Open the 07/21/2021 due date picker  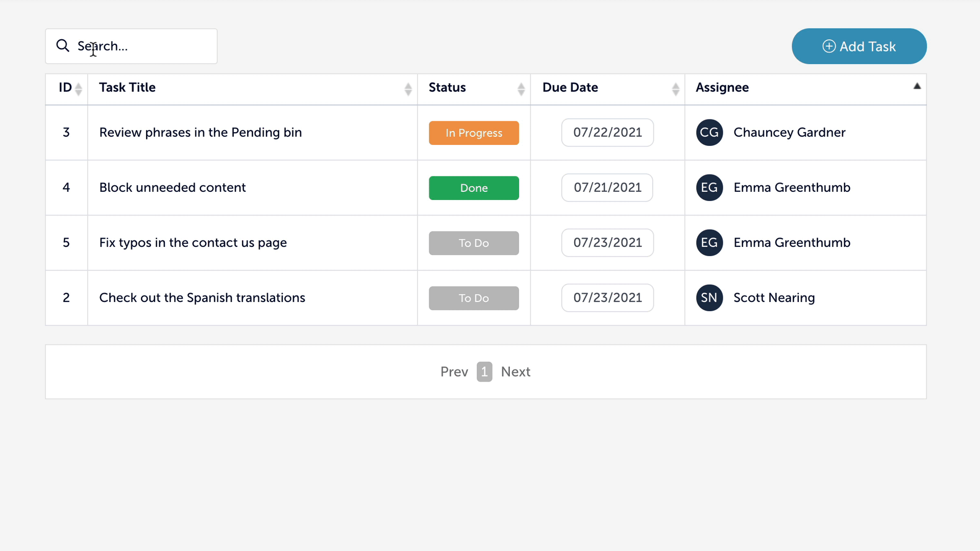pyautogui.click(x=607, y=188)
